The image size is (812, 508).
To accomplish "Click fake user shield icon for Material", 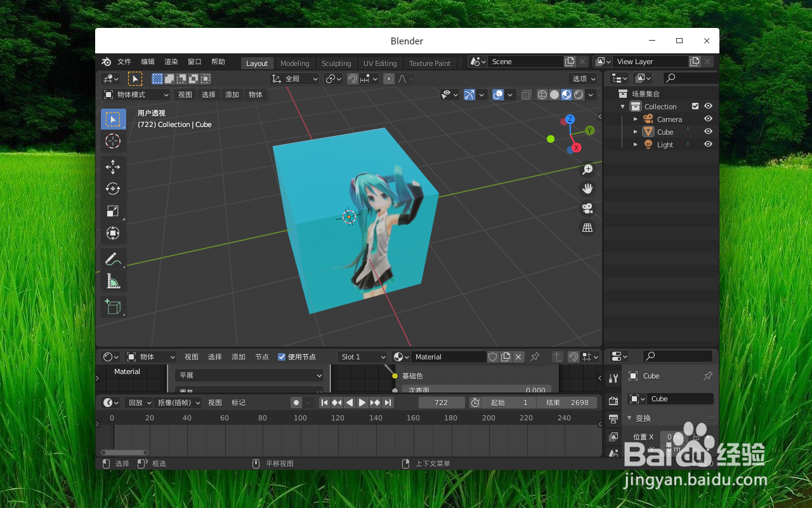I will (493, 357).
